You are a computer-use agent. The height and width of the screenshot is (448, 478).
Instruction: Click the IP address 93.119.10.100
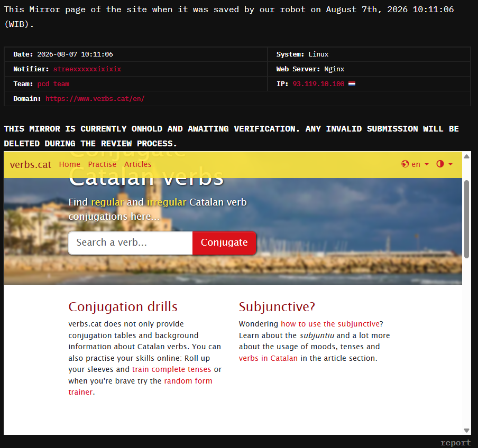318,84
